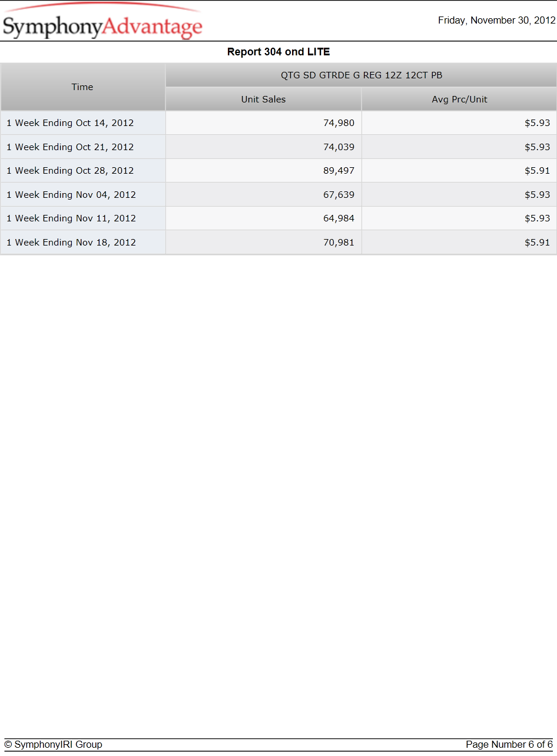This screenshot has width=557, height=756.
Task: Select the Time column header
Action: click(82, 87)
